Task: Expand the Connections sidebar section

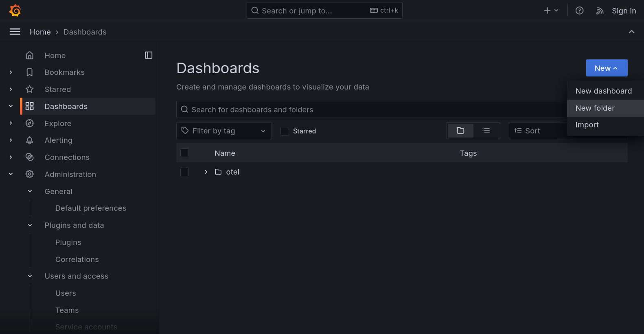Action: (x=11, y=157)
